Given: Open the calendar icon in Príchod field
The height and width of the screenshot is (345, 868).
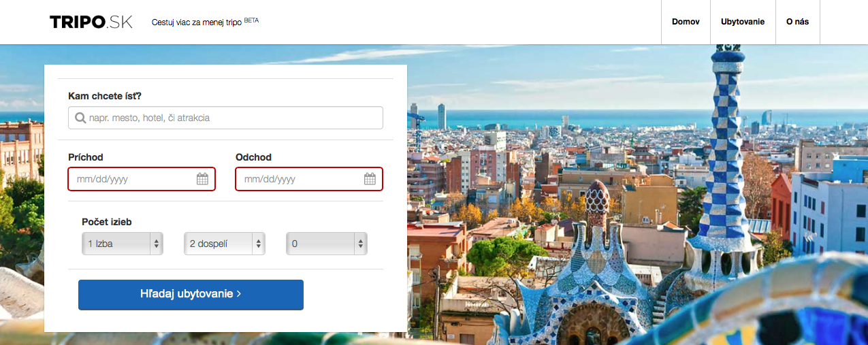Looking at the screenshot, I should point(202,179).
